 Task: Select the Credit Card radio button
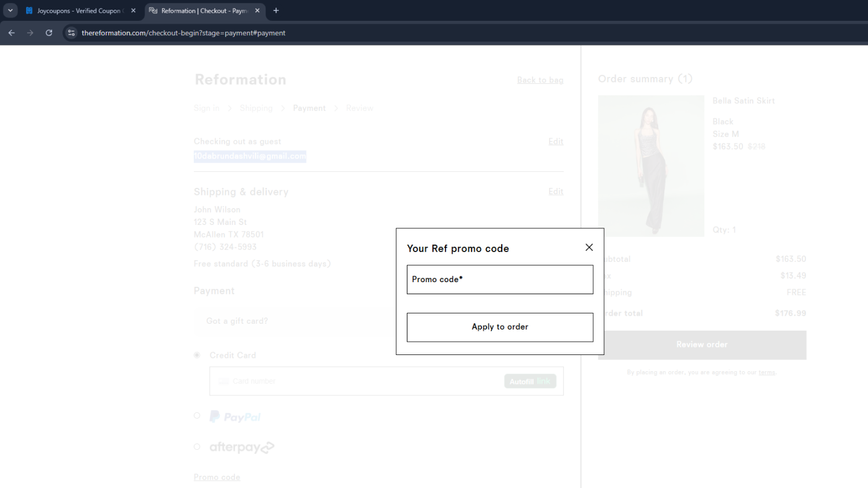click(x=197, y=355)
